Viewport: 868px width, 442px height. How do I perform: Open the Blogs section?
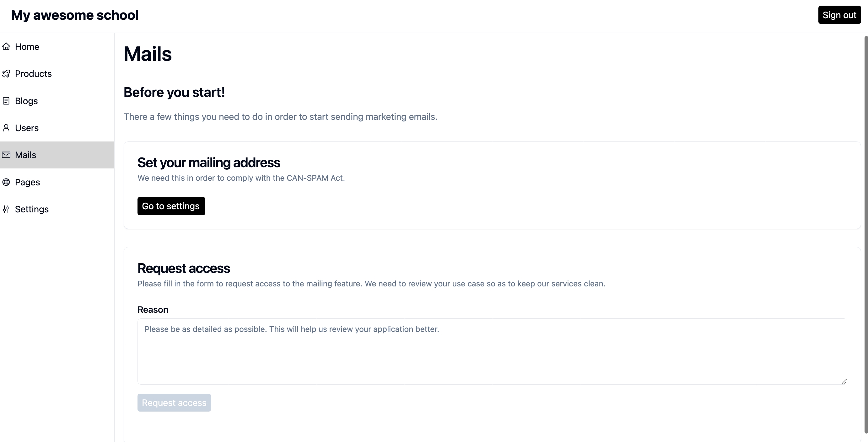(x=26, y=101)
